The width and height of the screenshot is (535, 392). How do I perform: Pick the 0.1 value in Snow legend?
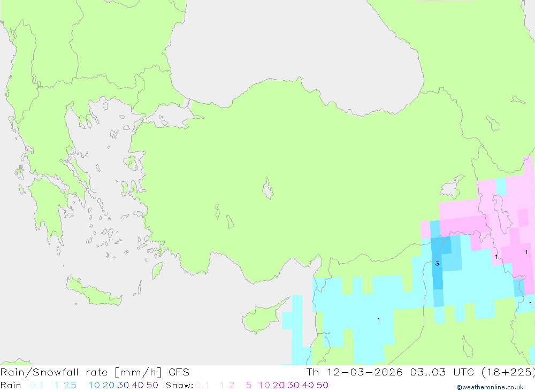202,385
